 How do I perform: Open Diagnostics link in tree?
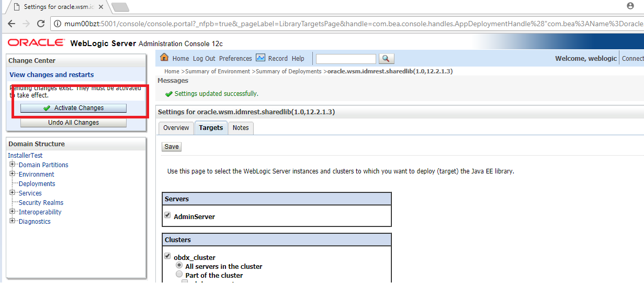pyautogui.click(x=35, y=222)
